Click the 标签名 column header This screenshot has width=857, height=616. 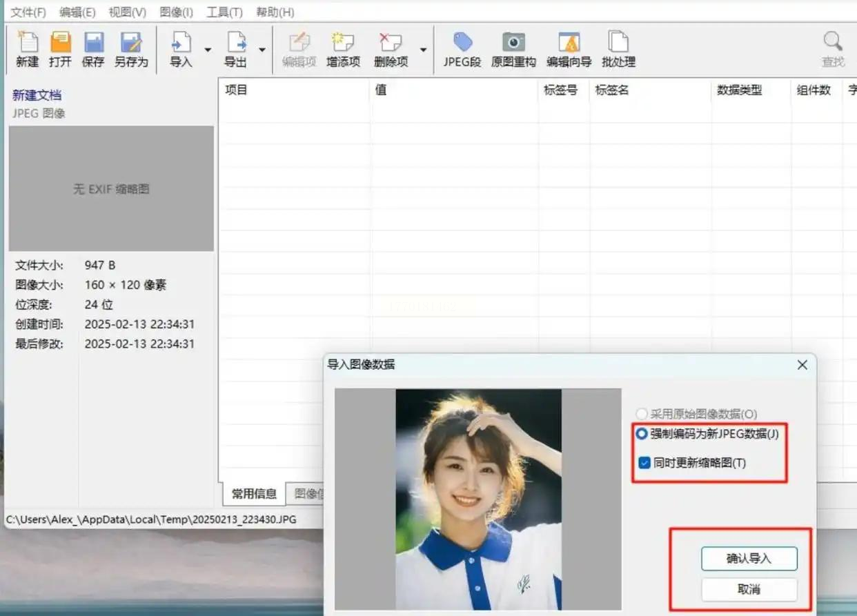point(650,90)
